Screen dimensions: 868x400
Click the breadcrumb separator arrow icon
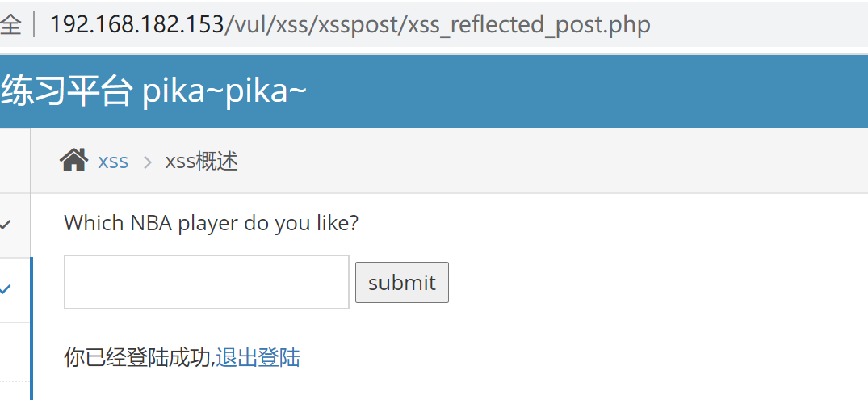point(147,162)
